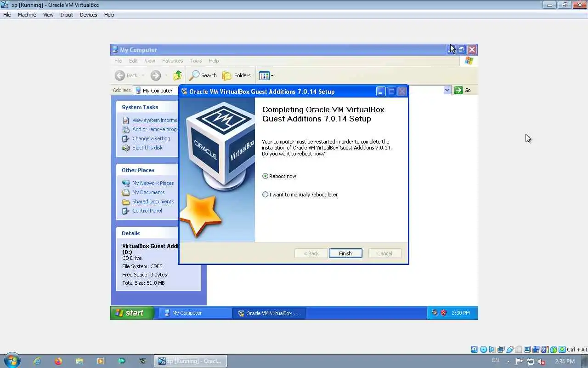Click the Cancel button in setup wizard
588x368 pixels.
(x=384, y=253)
